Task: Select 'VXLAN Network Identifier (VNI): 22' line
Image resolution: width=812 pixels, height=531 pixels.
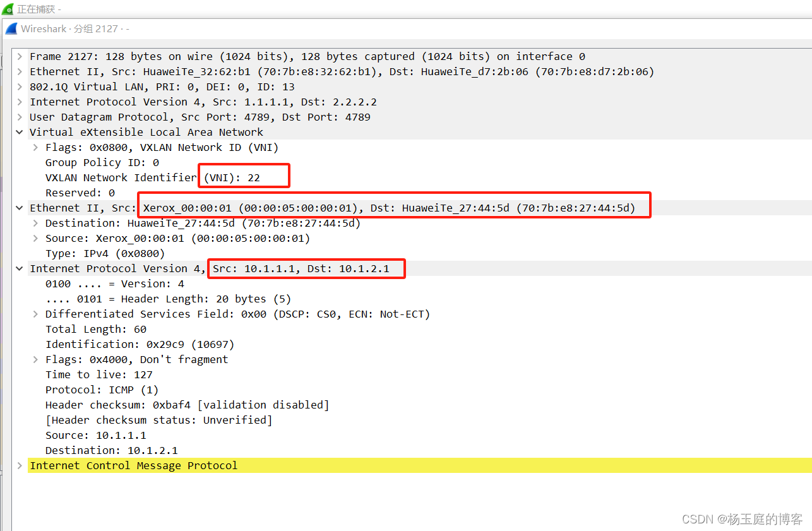Action: [x=153, y=177]
